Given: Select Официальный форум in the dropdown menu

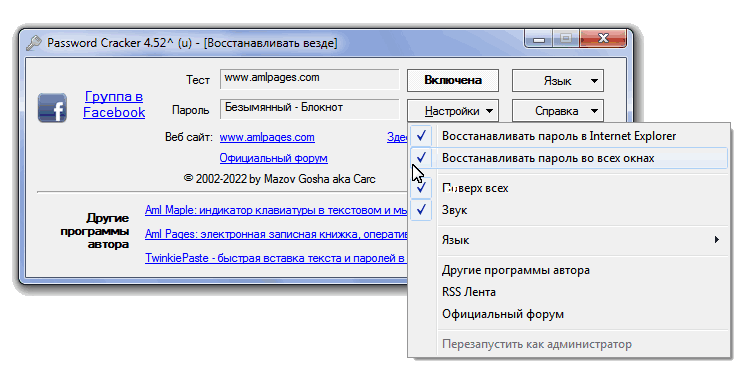Looking at the screenshot, I should (569, 314).
